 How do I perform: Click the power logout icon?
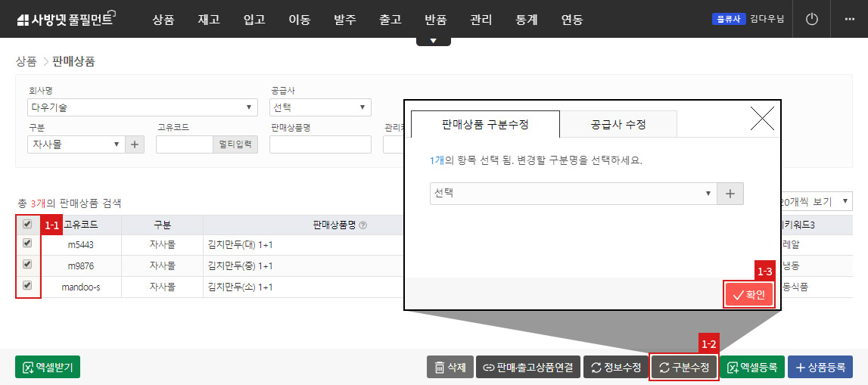[x=811, y=20]
